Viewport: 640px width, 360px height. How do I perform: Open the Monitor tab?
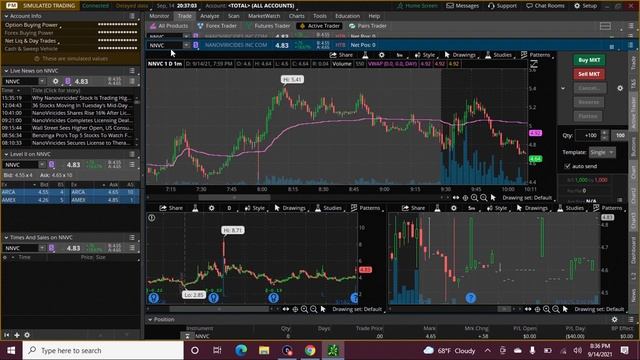(159, 16)
